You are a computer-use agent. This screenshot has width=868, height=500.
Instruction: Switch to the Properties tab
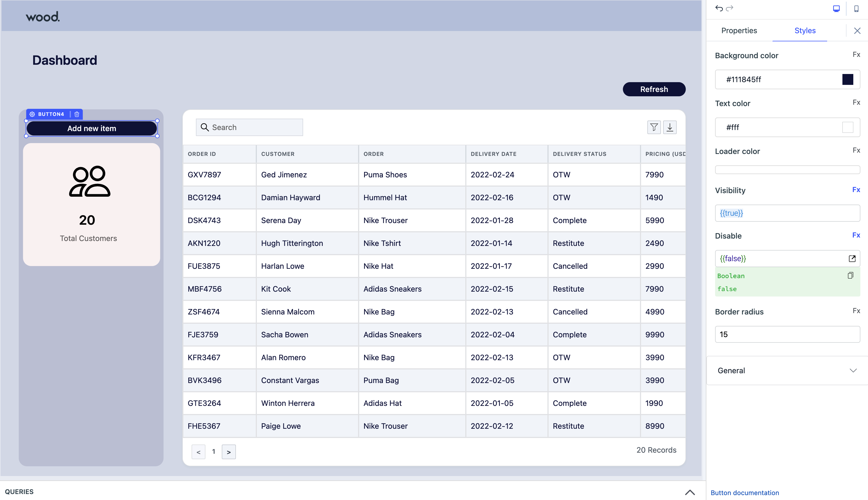point(739,30)
